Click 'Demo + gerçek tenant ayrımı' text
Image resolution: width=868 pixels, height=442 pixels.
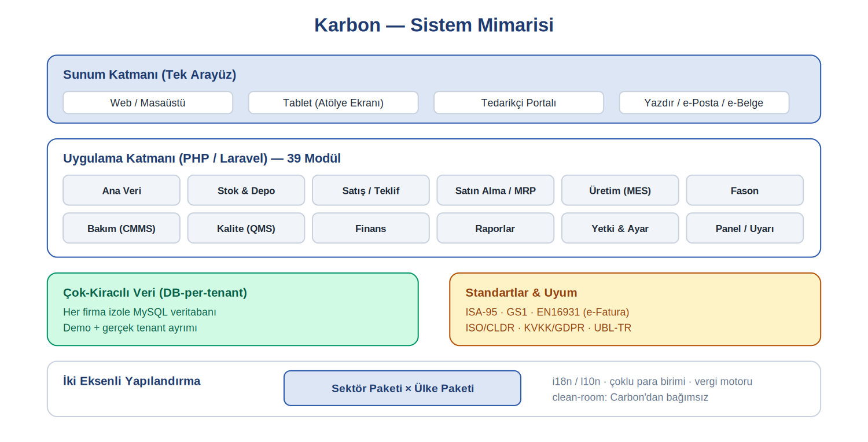(x=130, y=328)
